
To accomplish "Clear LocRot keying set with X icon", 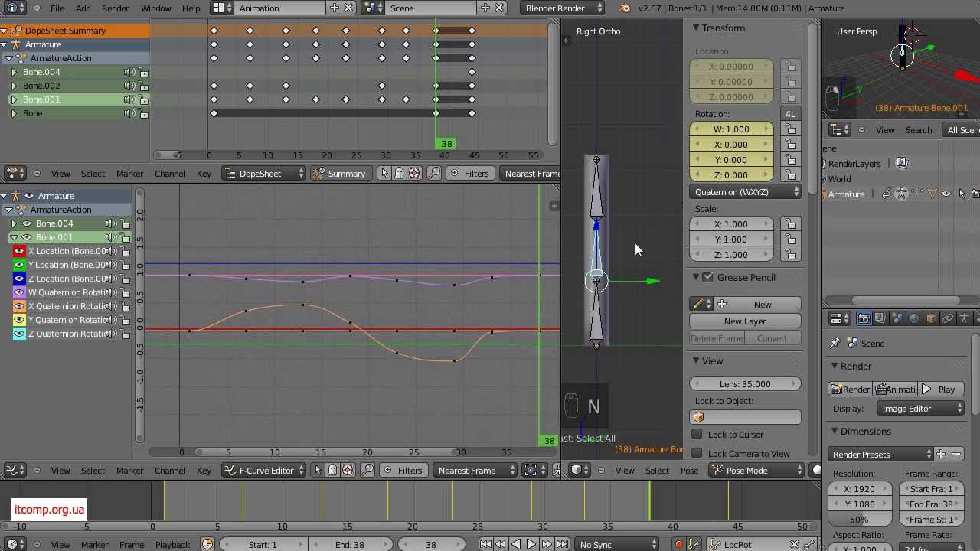I will coord(795,544).
